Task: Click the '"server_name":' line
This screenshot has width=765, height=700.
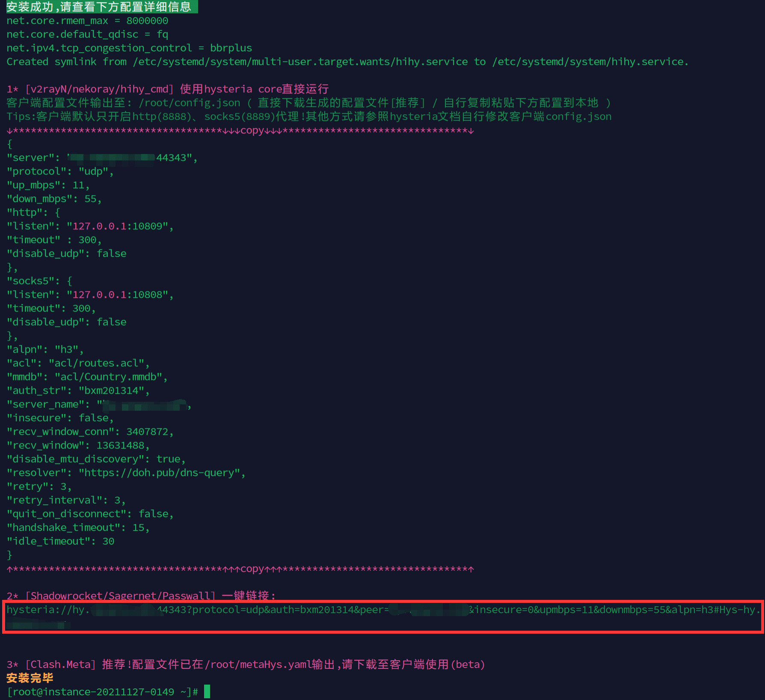Action: pyautogui.click(x=99, y=404)
